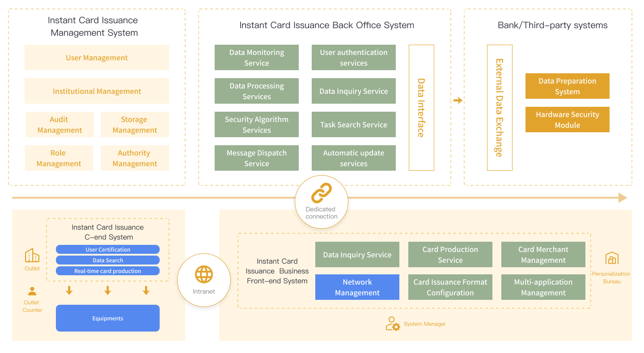Open the Data Monitoring Service box
The image size is (644, 353).
(x=256, y=58)
